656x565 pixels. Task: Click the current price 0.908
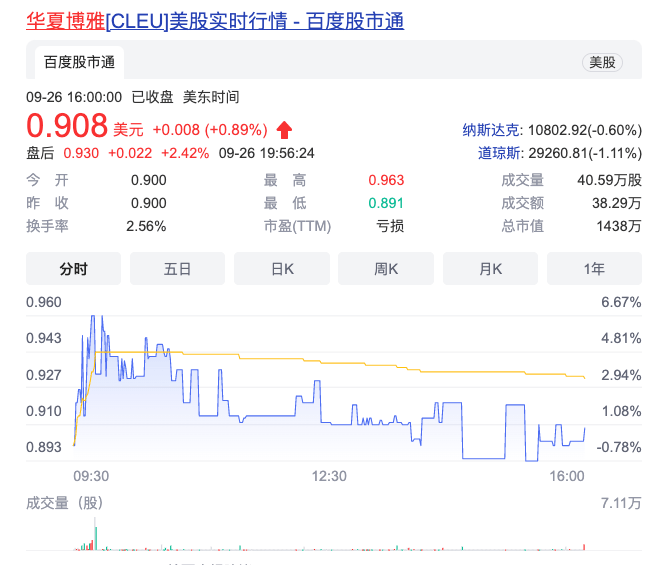tap(67, 126)
